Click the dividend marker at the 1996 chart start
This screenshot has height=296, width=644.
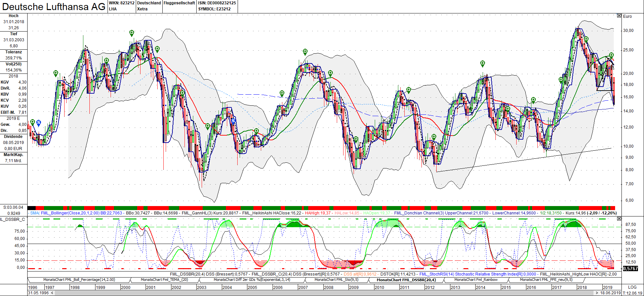click(33, 122)
